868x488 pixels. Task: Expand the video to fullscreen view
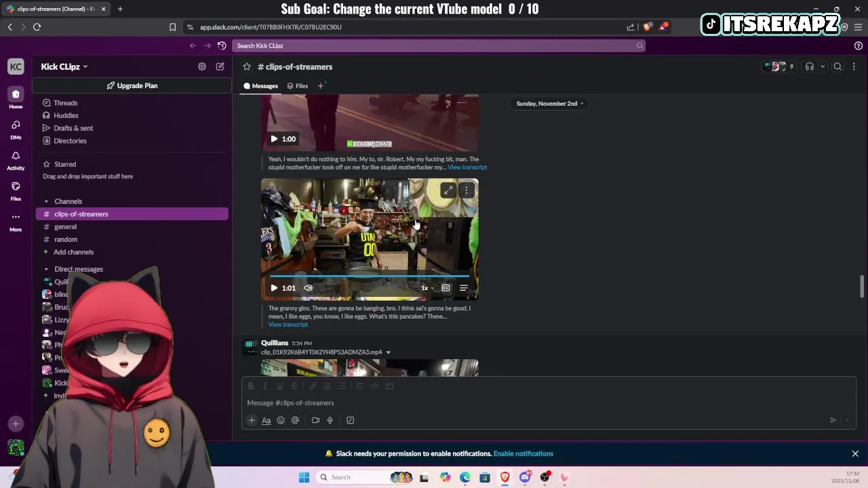pyautogui.click(x=448, y=190)
